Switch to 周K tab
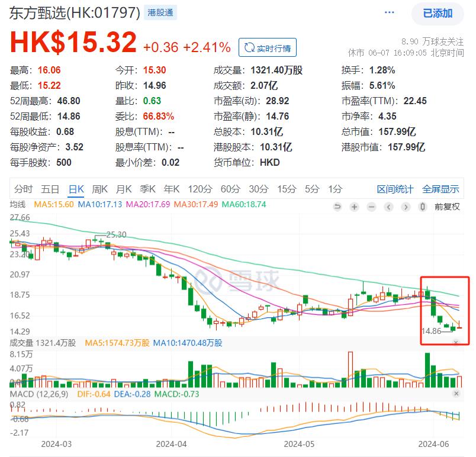 click(100, 189)
